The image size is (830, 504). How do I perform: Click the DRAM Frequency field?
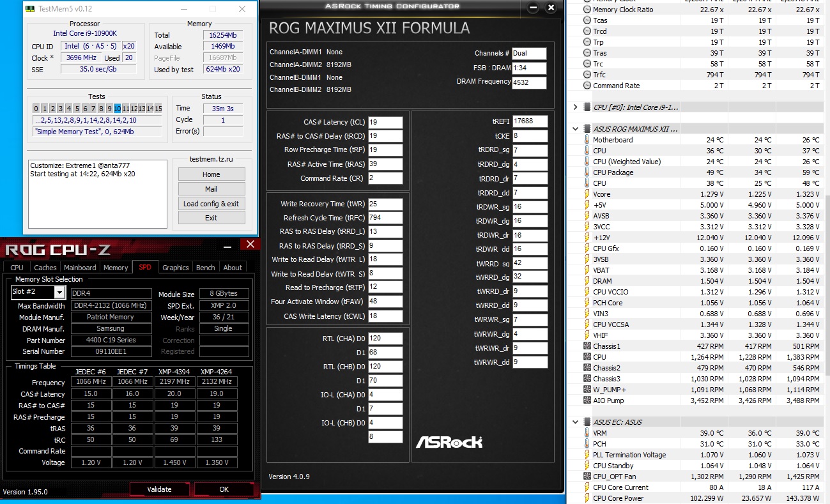coord(529,83)
